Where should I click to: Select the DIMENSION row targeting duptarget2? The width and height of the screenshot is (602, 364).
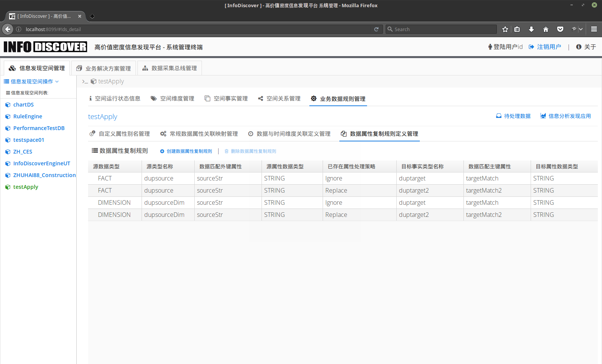click(x=343, y=215)
